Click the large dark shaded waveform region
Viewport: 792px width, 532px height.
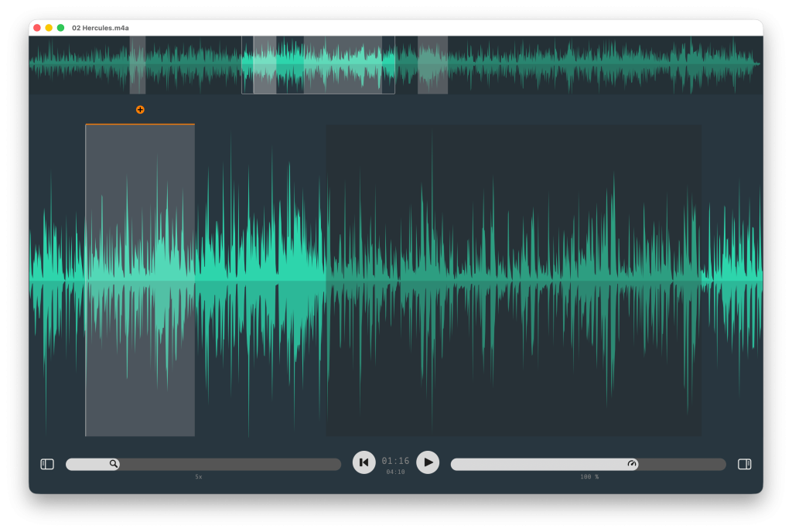coord(513,278)
